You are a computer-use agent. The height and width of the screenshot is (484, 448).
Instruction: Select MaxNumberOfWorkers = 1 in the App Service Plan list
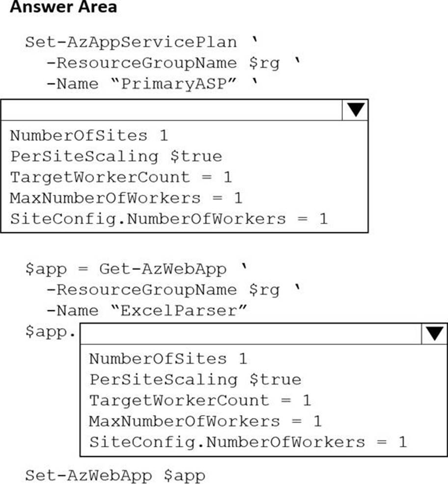pyautogui.click(x=126, y=198)
